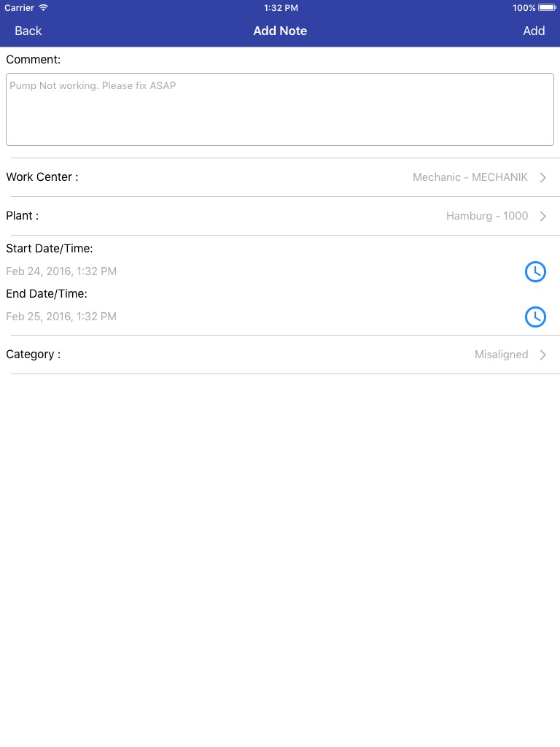560x747 pixels.
Task: Expand the Plant chevron arrow
Action: coord(543,216)
